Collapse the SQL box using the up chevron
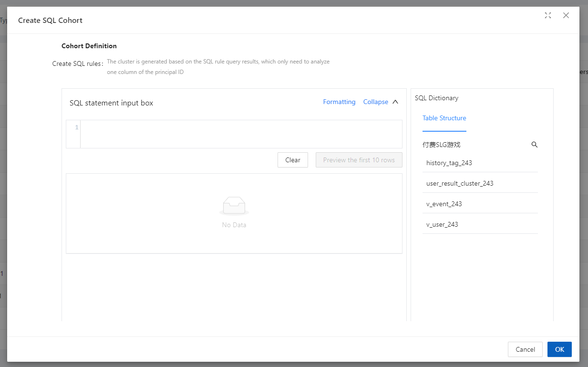Image resolution: width=588 pixels, height=367 pixels. pos(395,102)
